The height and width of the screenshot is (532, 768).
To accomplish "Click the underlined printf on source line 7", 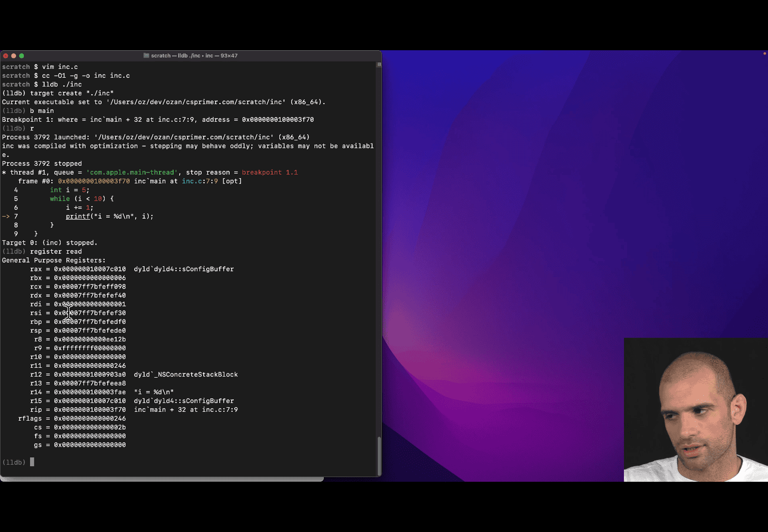I will [x=78, y=217].
